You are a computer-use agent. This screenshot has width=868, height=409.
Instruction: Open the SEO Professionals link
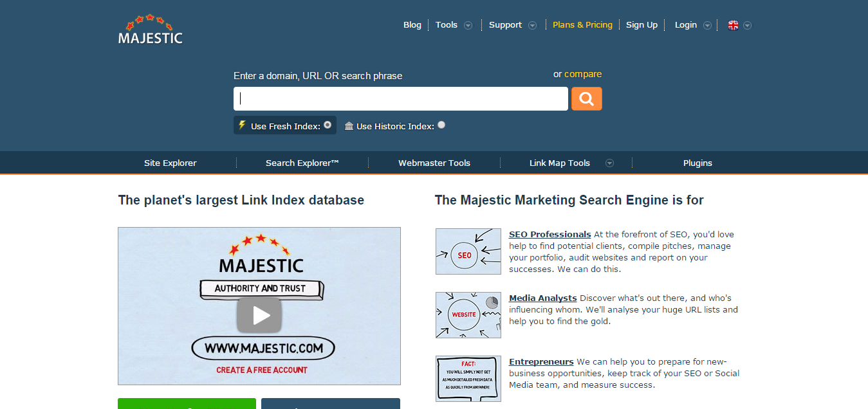pos(550,235)
